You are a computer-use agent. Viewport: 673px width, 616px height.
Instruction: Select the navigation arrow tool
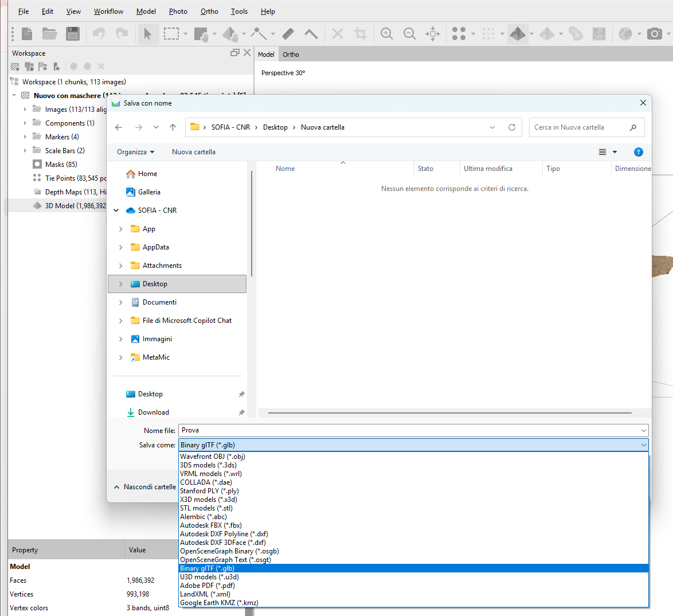(148, 34)
